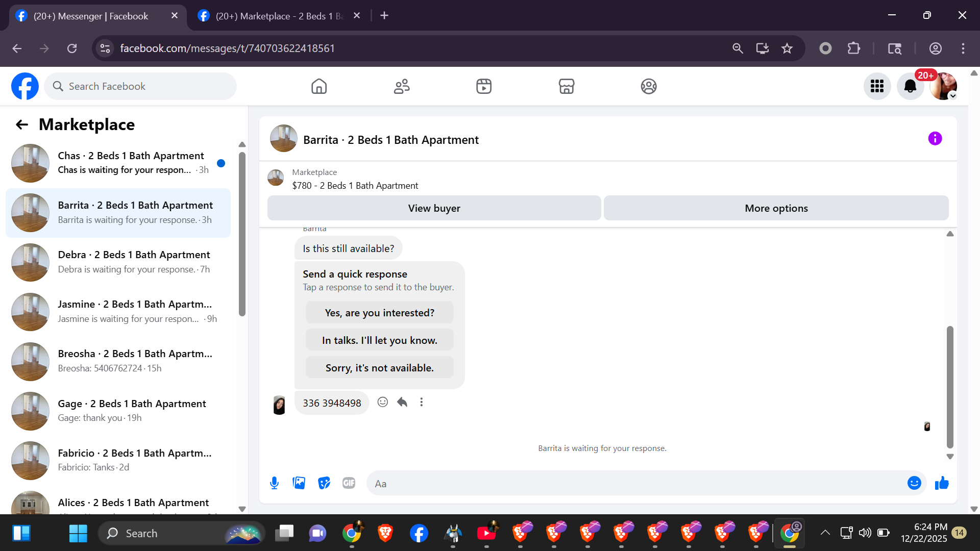Open conversation information purple icon
This screenshot has width=980, height=551.
coord(935,139)
